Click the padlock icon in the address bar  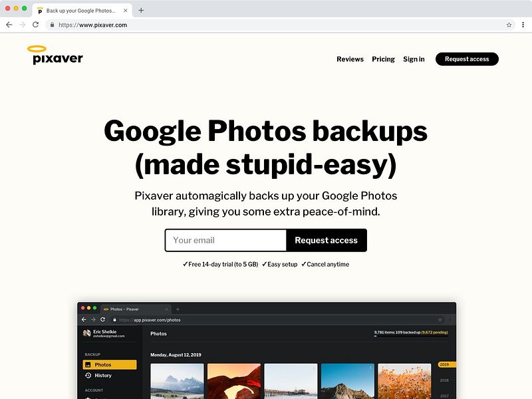coord(52,25)
